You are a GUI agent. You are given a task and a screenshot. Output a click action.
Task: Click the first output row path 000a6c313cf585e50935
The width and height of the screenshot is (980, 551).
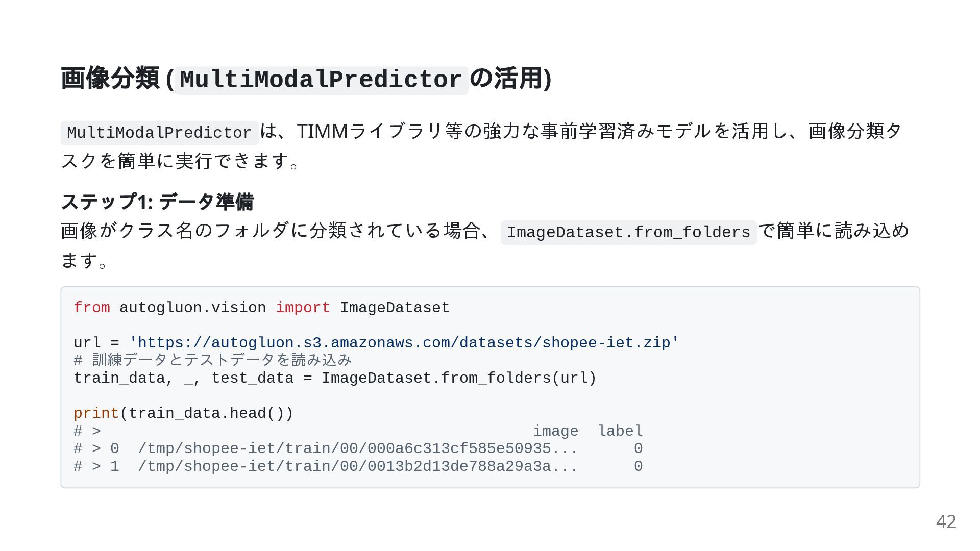358,448
